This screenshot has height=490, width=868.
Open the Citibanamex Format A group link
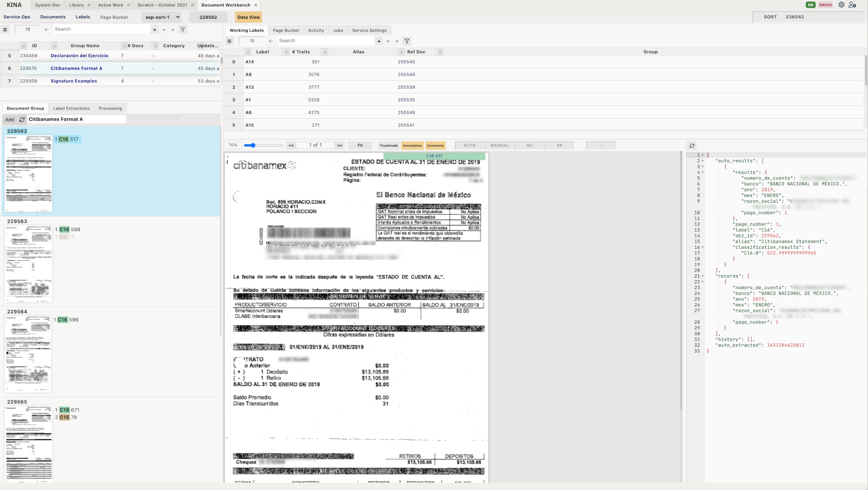76,68
